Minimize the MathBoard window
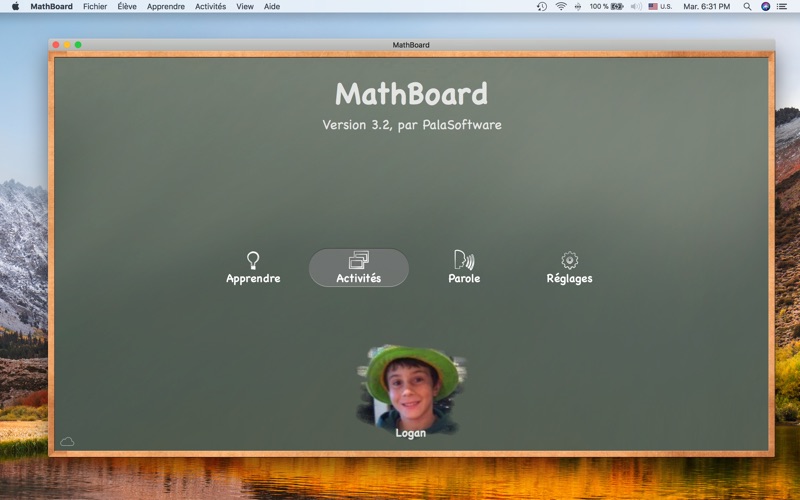 67,45
